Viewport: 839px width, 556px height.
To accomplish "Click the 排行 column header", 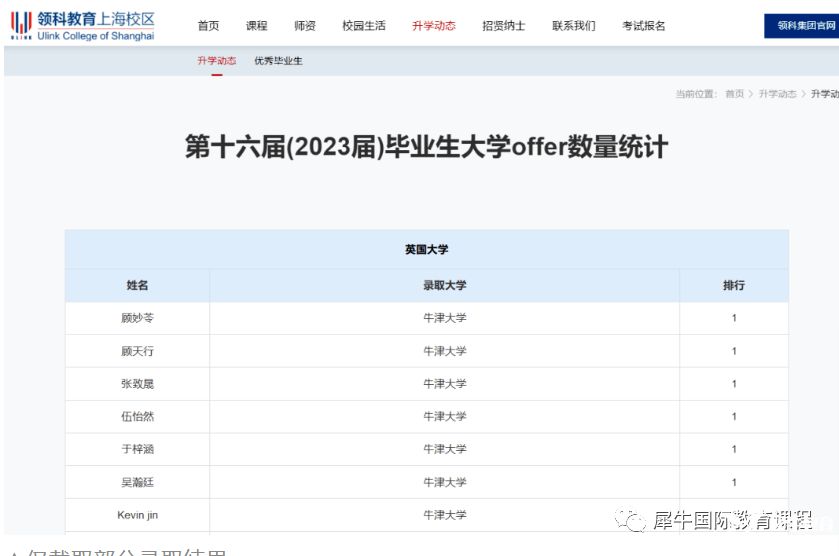I will [x=733, y=286].
